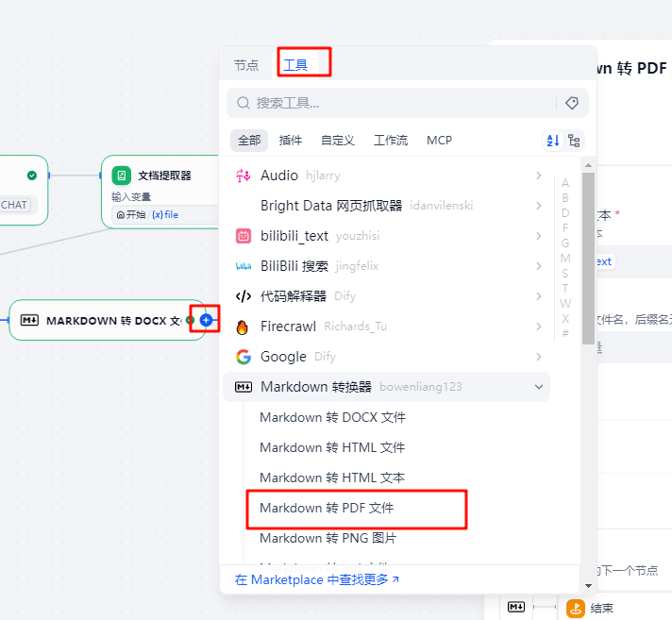Screen dimensions: 672x620
Task: Click the Markdown 转换器 icon
Action: coord(243,387)
